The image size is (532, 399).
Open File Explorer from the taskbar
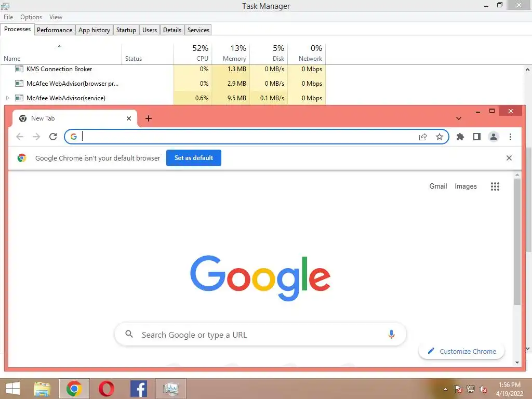(42, 389)
